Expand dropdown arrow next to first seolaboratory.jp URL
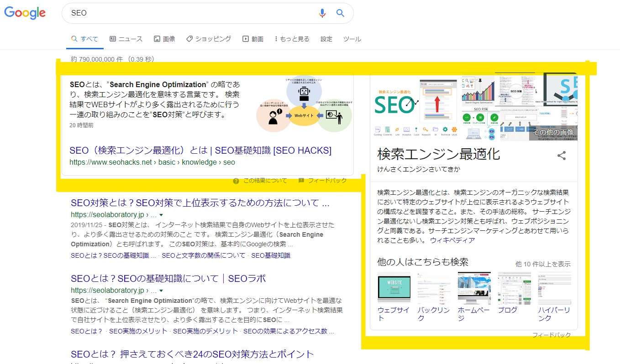Image resolution: width=620 pixels, height=364 pixels. [x=161, y=214]
